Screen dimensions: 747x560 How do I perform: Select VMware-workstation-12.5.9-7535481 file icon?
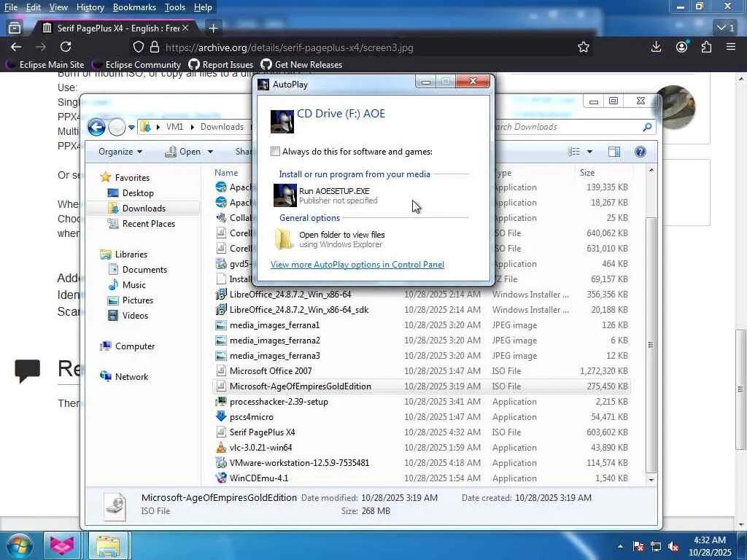pyautogui.click(x=220, y=463)
